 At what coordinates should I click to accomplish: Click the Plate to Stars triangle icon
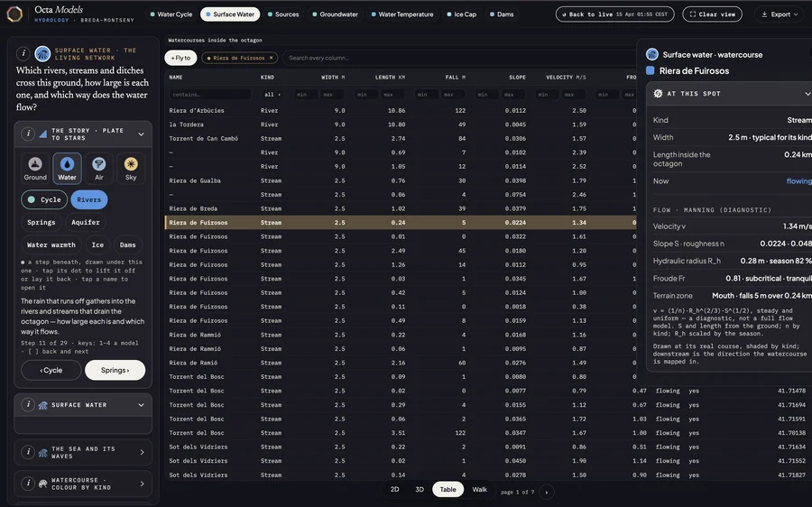click(43, 134)
